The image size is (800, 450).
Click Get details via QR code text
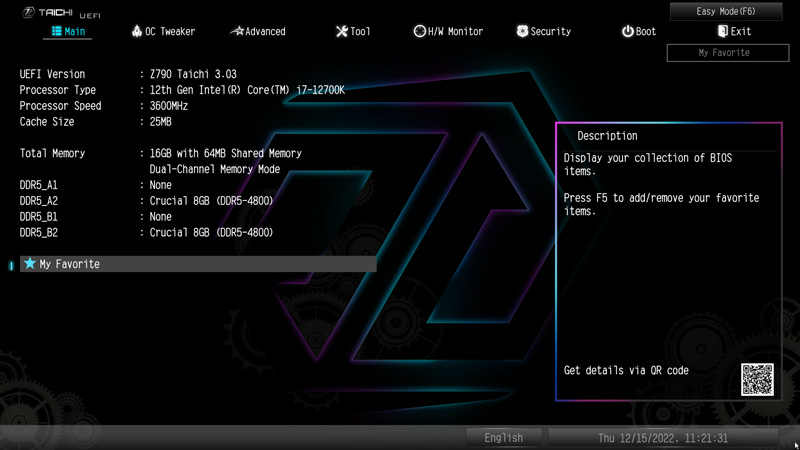[x=626, y=370]
